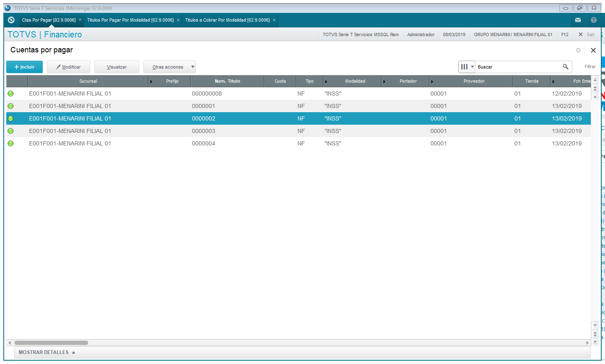605x364 pixels.
Task: Click green status dot of title 0000003
Action: 11,131
